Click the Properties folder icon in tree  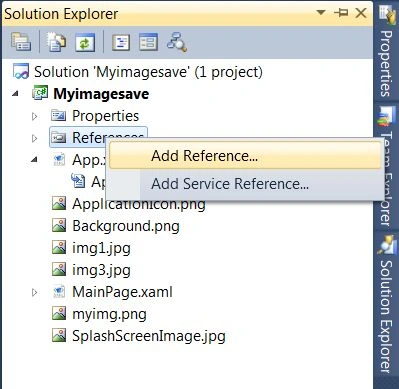pyautogui.click(x=59, y=116)
